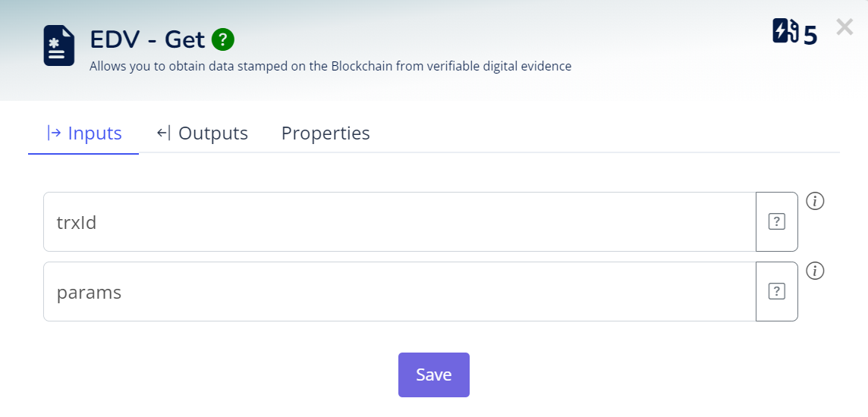Open the green help icon beside title
The image size is (868, 417).
point(223,39)
